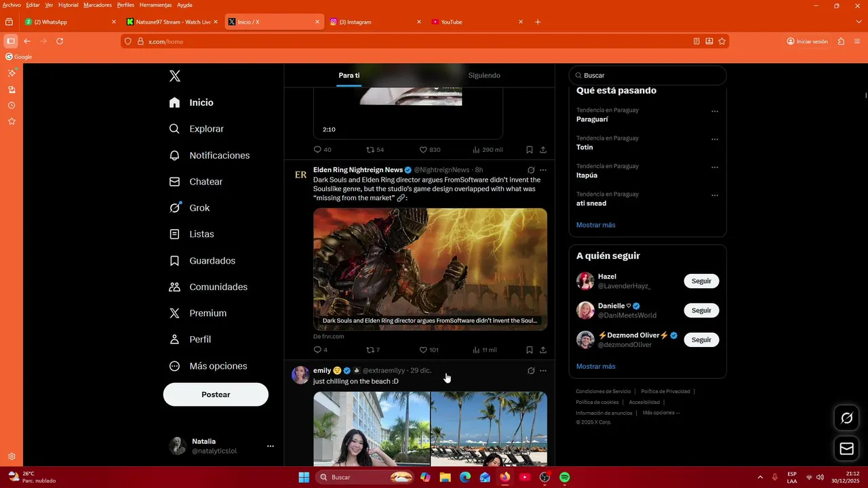The height and width of the screenshot is (488, 868).
Task: Open Premium in the X sidebar
Action: click(197, 313)
